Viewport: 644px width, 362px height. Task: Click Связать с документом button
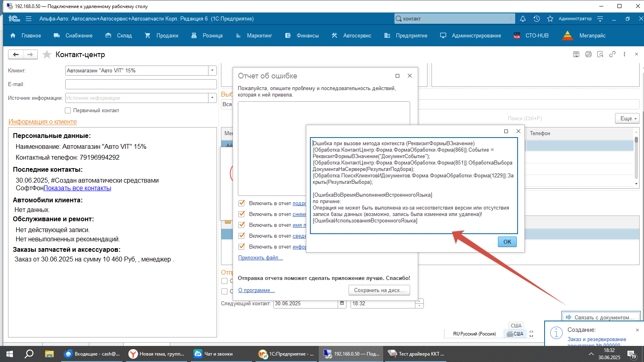601,317
